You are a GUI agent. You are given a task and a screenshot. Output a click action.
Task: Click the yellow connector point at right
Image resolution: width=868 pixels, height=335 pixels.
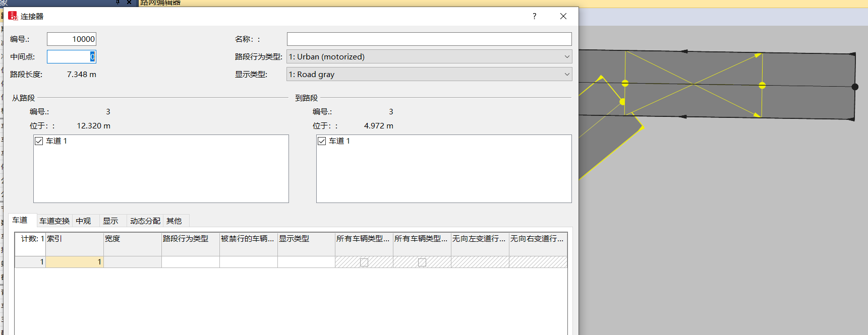[x=762, y=85]
